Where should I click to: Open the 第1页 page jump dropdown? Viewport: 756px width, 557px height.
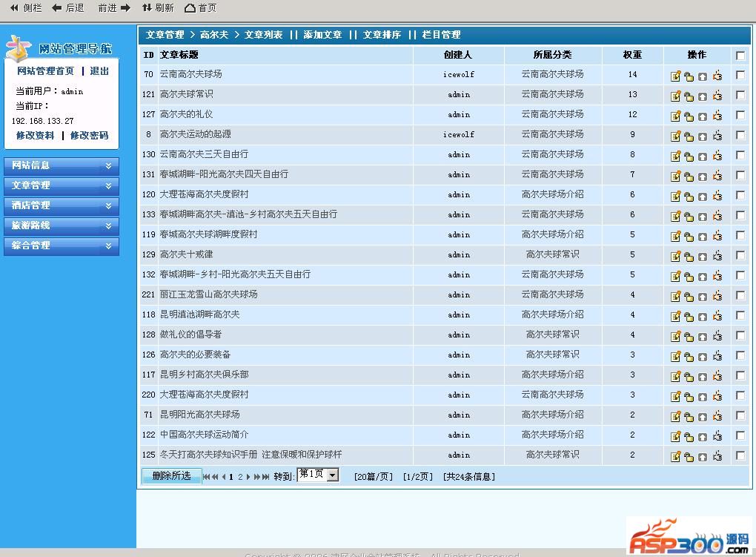(332, 475)
